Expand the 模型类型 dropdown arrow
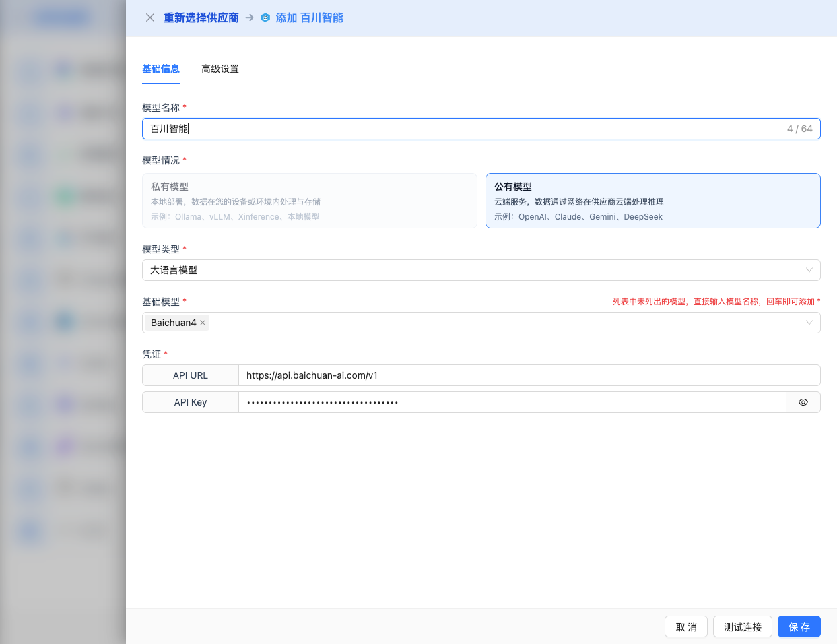 [x=809, y=270]
